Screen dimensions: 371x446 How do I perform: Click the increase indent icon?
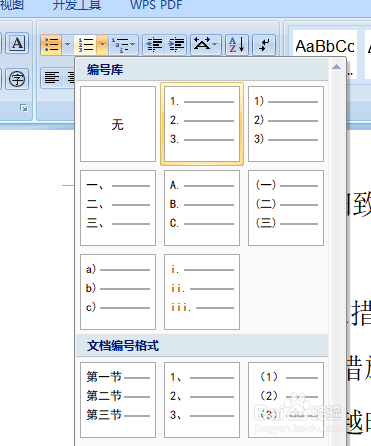coord(176,44)
